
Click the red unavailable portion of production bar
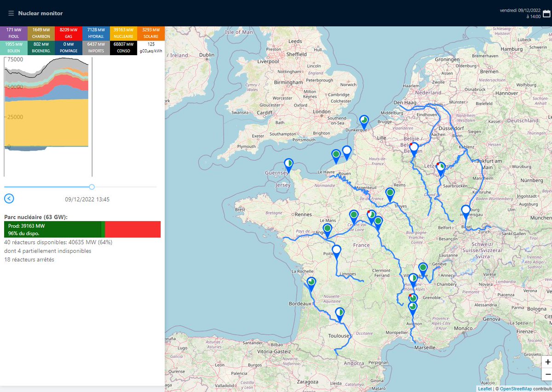(x=133, y=229)
